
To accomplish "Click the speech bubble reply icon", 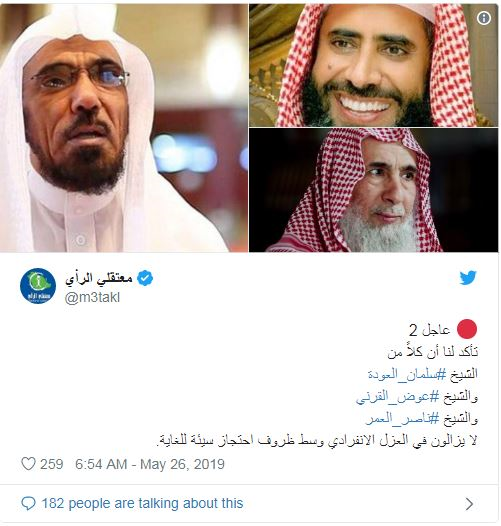I will click(x=28, y=504).
